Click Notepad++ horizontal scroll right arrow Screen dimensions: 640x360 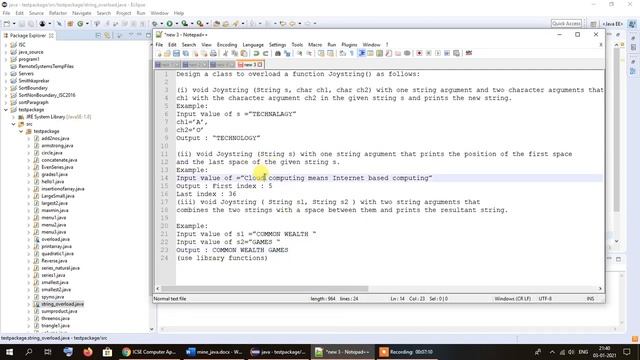click(600, 289)
